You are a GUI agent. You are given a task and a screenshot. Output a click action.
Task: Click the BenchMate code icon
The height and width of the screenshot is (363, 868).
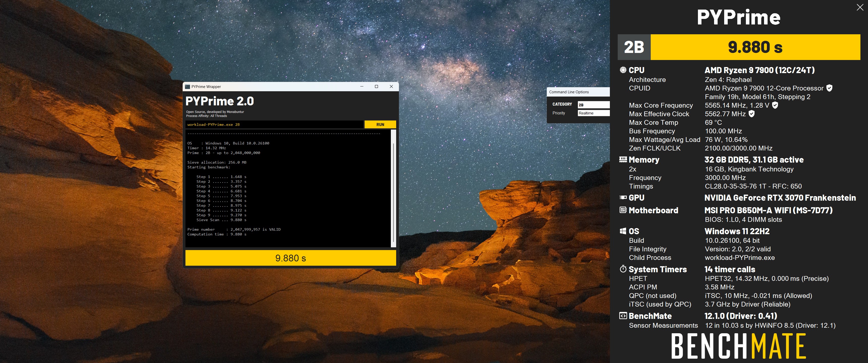(x=623, y=316)
